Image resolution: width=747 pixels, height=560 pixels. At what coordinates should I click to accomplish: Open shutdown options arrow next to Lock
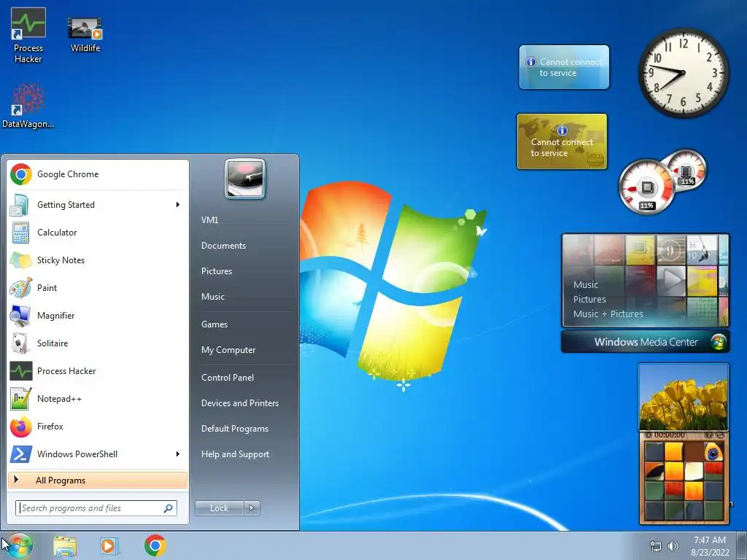(252, 508)
